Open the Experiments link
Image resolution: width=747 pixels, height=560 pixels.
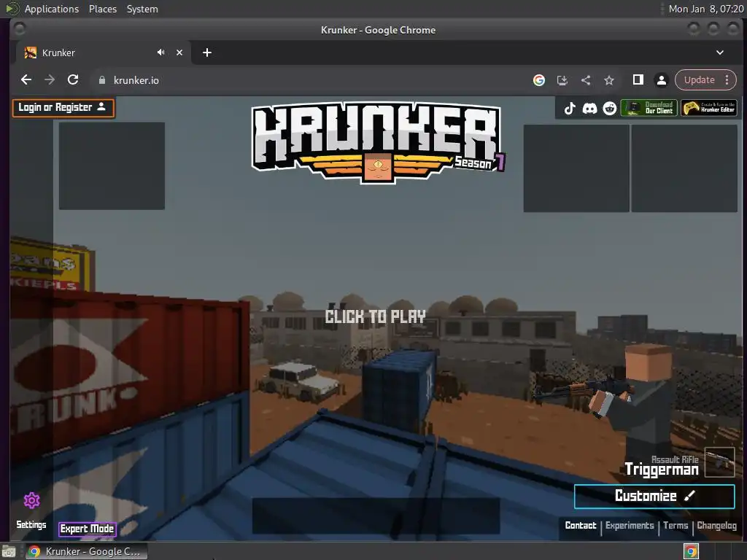[630, 525]
